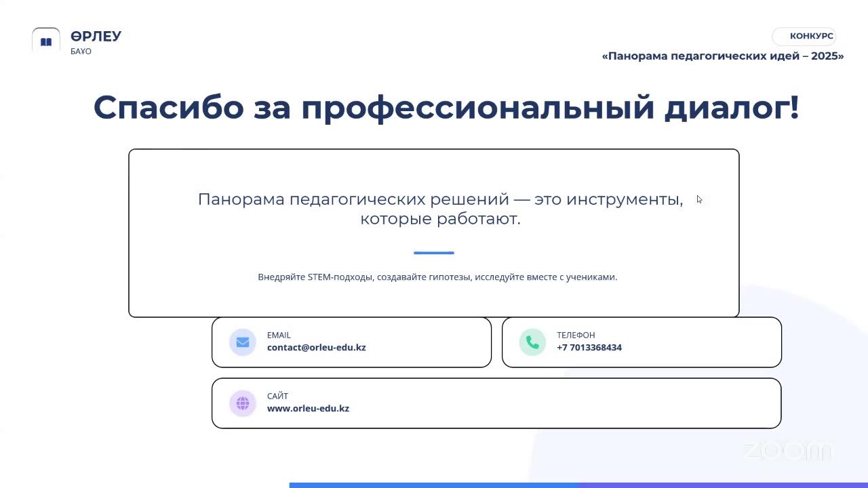Image resolution: width=868 pixels, height=488 pixels.
Task: Click «Панорама педагогических идей – 2025» text
Action: [723, 56]
